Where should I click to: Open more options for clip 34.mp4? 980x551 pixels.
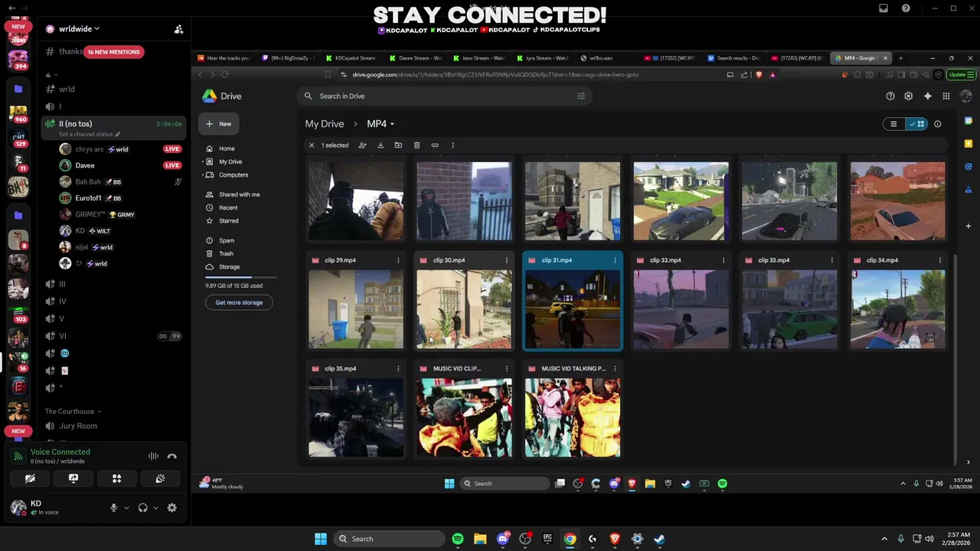(940, 260)
